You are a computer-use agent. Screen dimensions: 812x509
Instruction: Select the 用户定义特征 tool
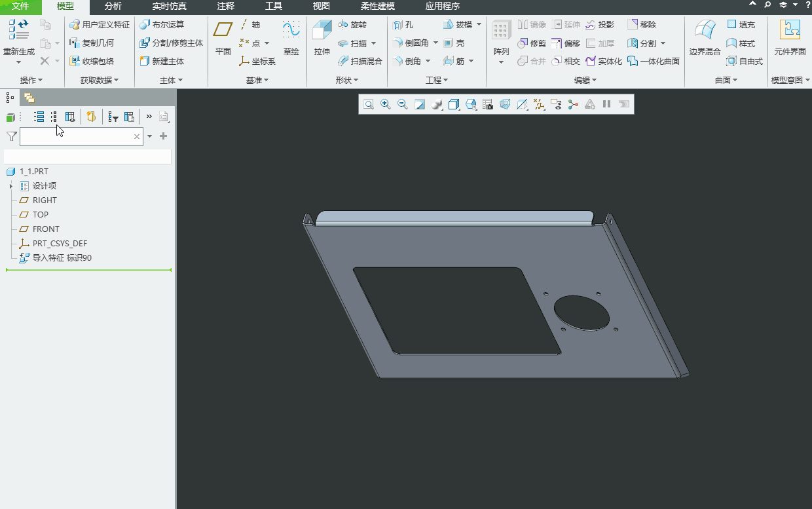click(100, 25)
